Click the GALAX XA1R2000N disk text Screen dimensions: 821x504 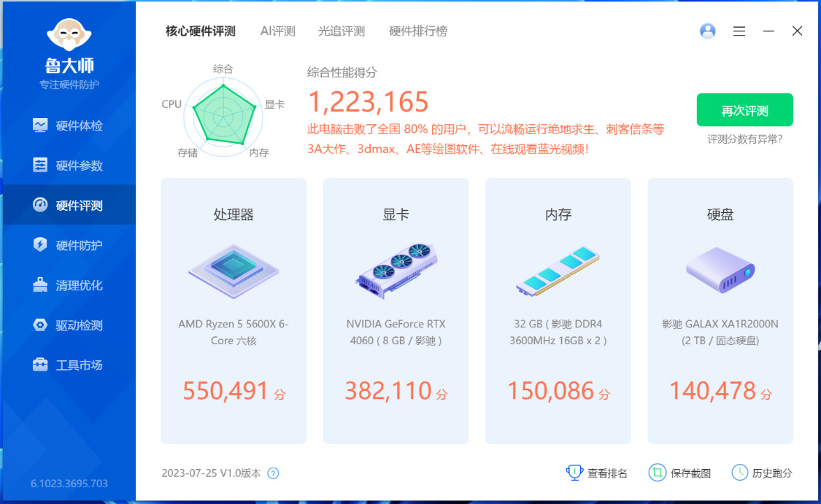coord(720,332)
